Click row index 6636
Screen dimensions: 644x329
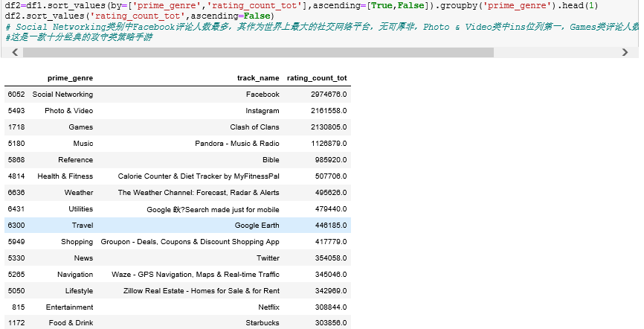(16, 193)
